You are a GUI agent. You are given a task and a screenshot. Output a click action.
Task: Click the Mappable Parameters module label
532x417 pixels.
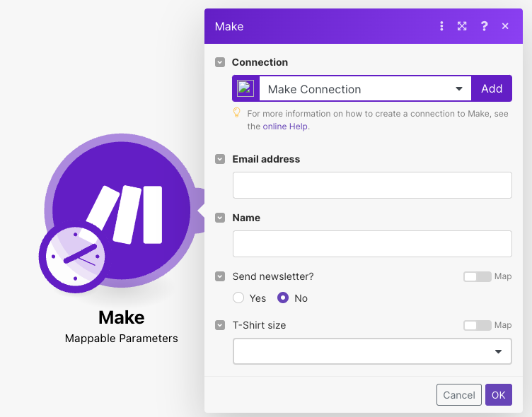point(122,339)
